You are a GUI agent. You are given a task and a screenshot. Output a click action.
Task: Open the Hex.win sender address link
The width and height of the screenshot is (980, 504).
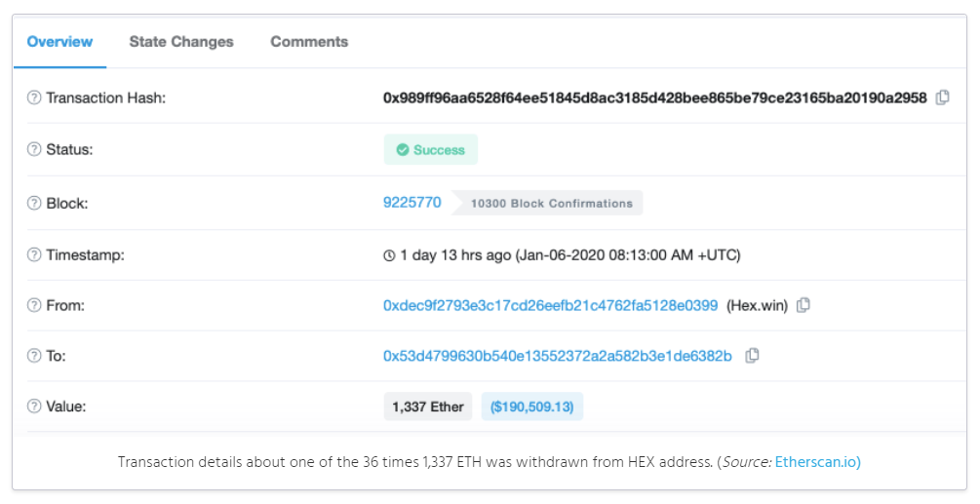click(x=551, y=305)
